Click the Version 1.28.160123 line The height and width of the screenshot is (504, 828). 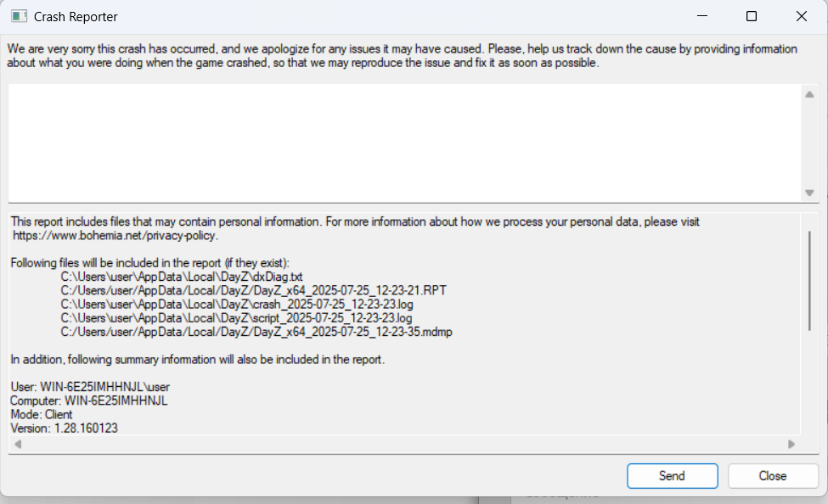[65, 428]
